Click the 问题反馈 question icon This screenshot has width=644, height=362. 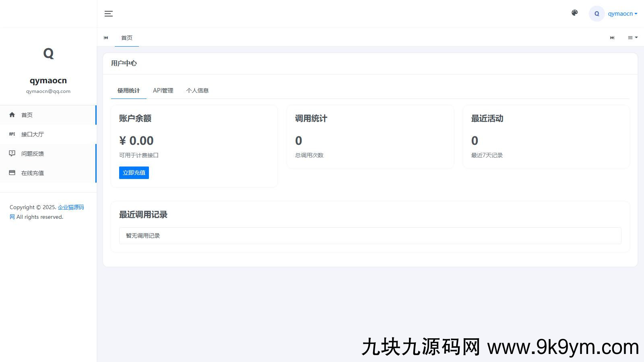coord(12,154)
